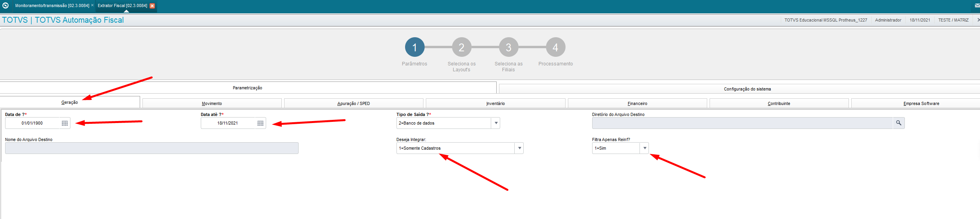Viewport: 980px width, 219px height.
Task: Select wizard step 1 Parâmetros
Action: pyautogui.click(x=414, y=47)
